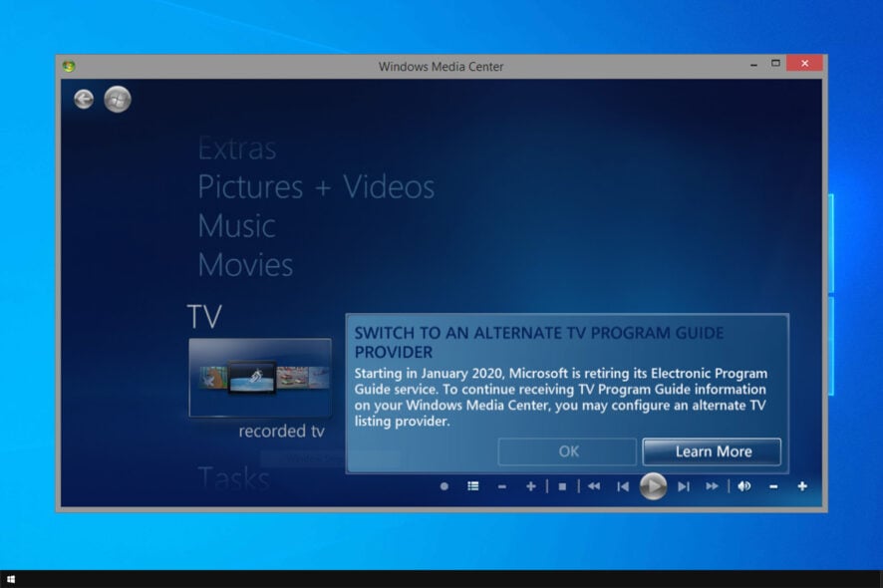Open the Pictures + Videos category
This screenshot has width=883, height=588.
pos(316,187)
